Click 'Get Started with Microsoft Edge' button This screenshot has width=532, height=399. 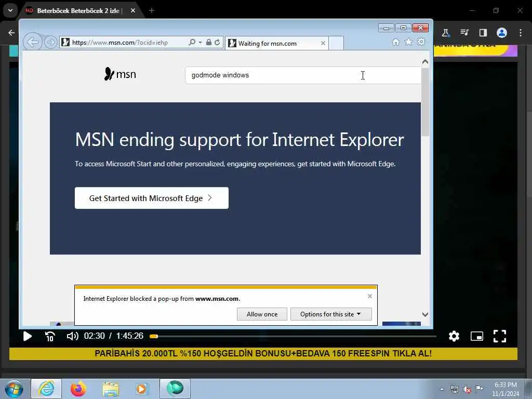pyautogui.click(x=152, y=198)
